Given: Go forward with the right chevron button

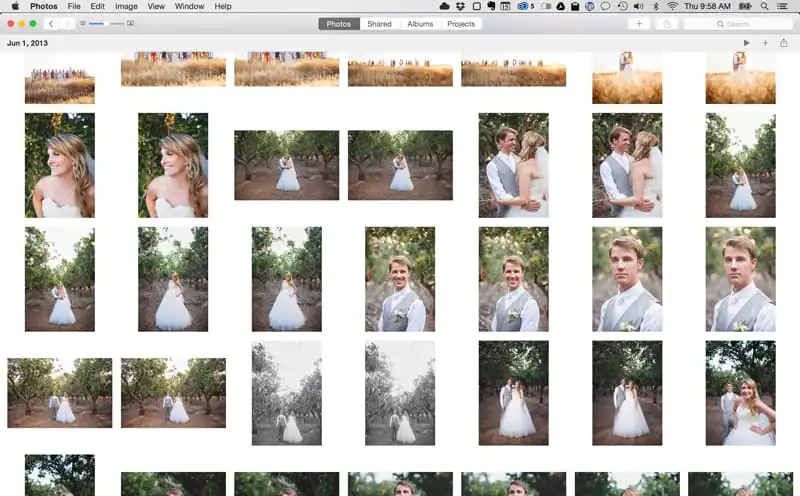Looking at the screenshot, I should 67,23.
